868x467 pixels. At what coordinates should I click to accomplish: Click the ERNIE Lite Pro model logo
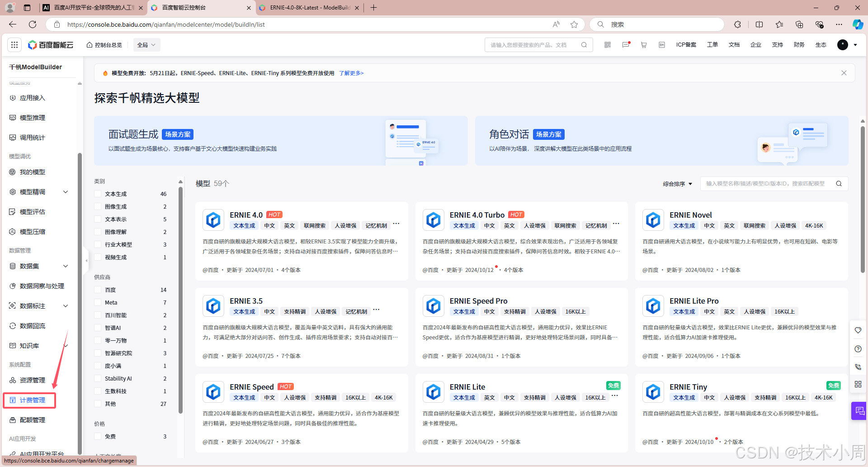pyautogui.click(x=653, y=306)
